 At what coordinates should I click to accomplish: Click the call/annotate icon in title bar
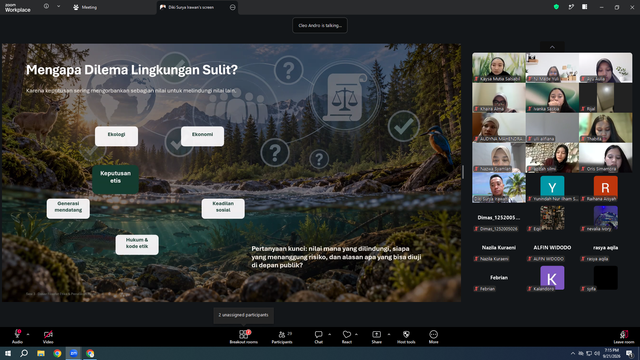[x=571, y=7]
